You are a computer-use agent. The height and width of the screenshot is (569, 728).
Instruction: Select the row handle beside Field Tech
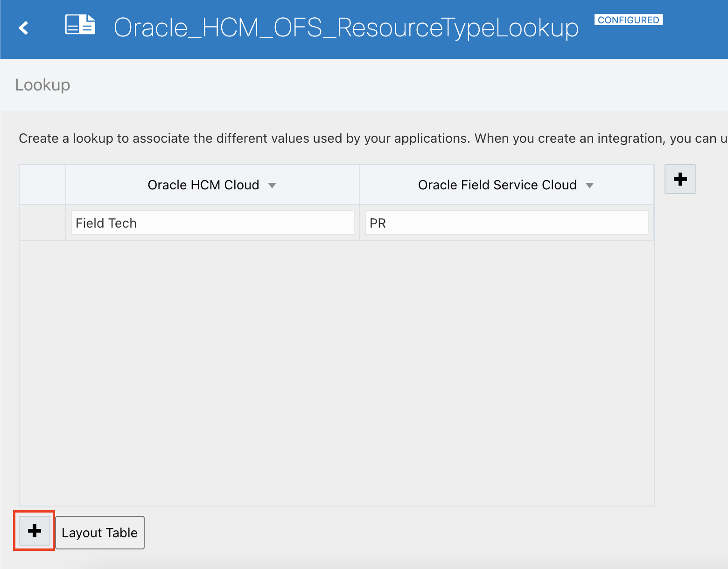[42, 223]
